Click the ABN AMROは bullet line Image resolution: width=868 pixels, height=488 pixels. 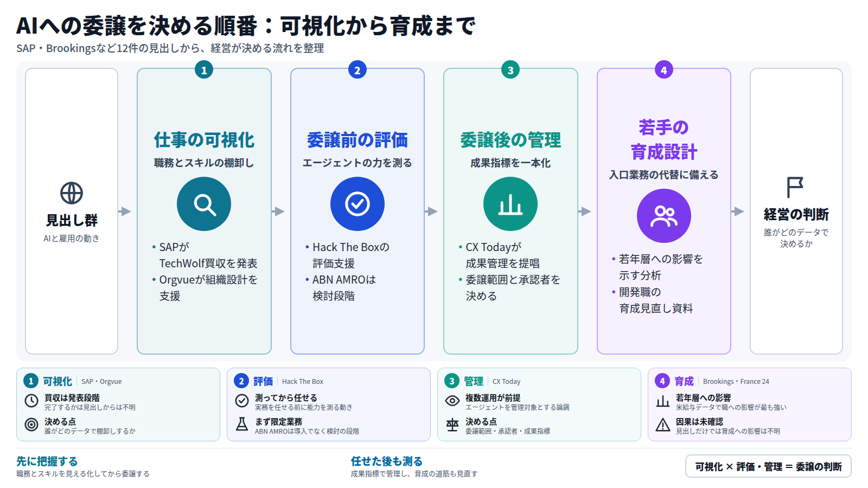(344, 280)
